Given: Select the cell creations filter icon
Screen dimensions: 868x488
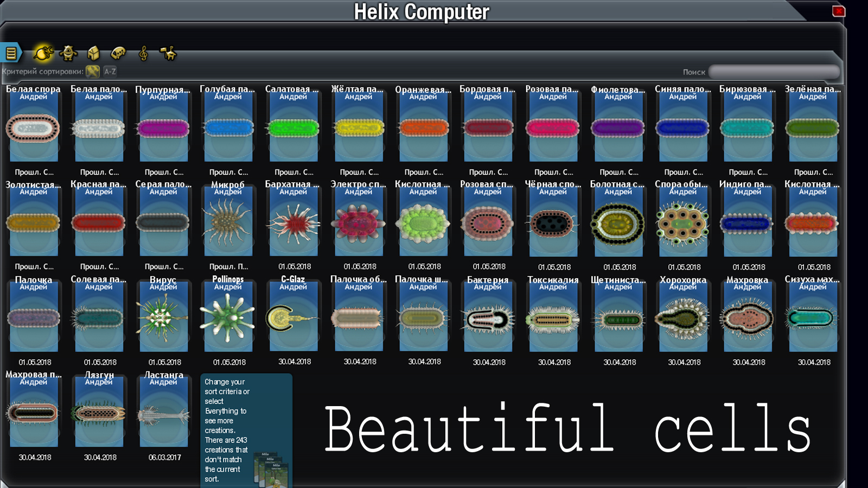Looking at the screenshot, I should tap(43, 53).
